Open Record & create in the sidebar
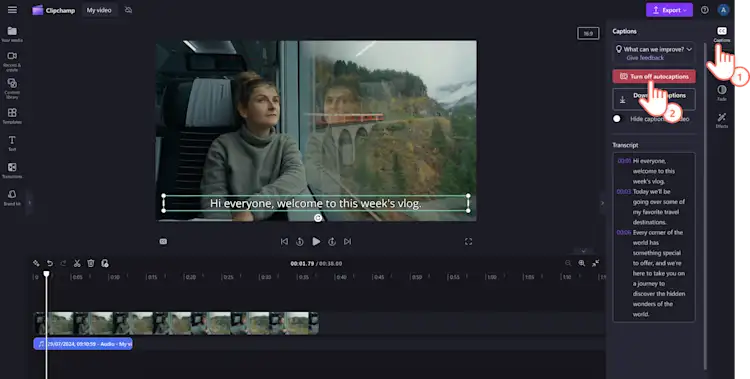This screenshot has height=379, width=750. click(12, 61)
